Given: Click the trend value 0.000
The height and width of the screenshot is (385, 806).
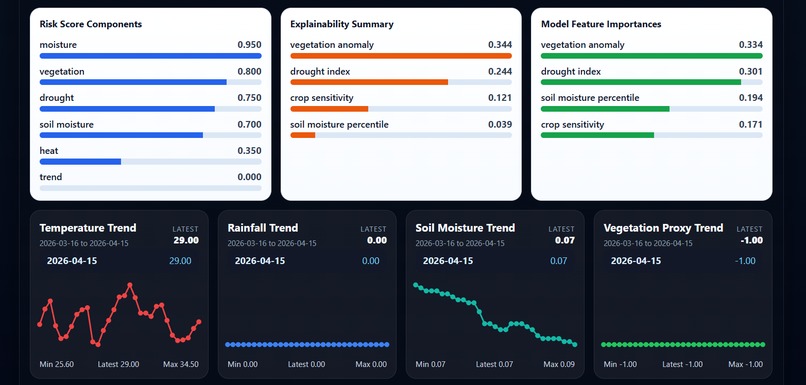Looking at the screenshot, I should coord(249,177).
